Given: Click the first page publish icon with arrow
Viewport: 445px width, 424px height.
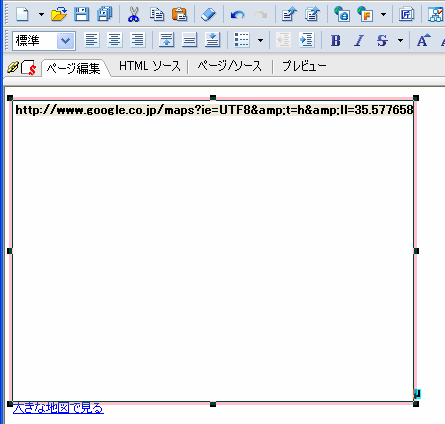Looking at the screenshot, I should coord(289,14).
